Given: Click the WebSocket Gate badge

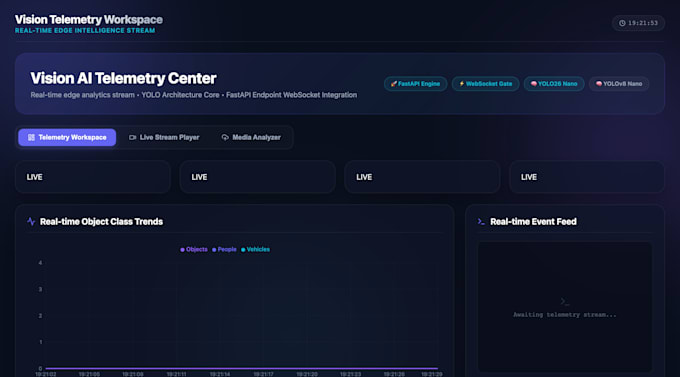Looking at the screenshot, I should 485,84.
